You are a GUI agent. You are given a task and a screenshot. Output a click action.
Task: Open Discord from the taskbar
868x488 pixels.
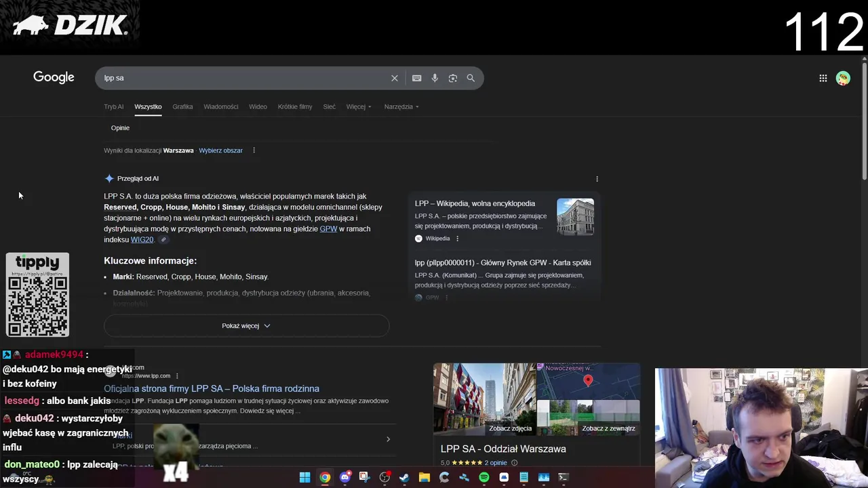(x=345, y=477)
